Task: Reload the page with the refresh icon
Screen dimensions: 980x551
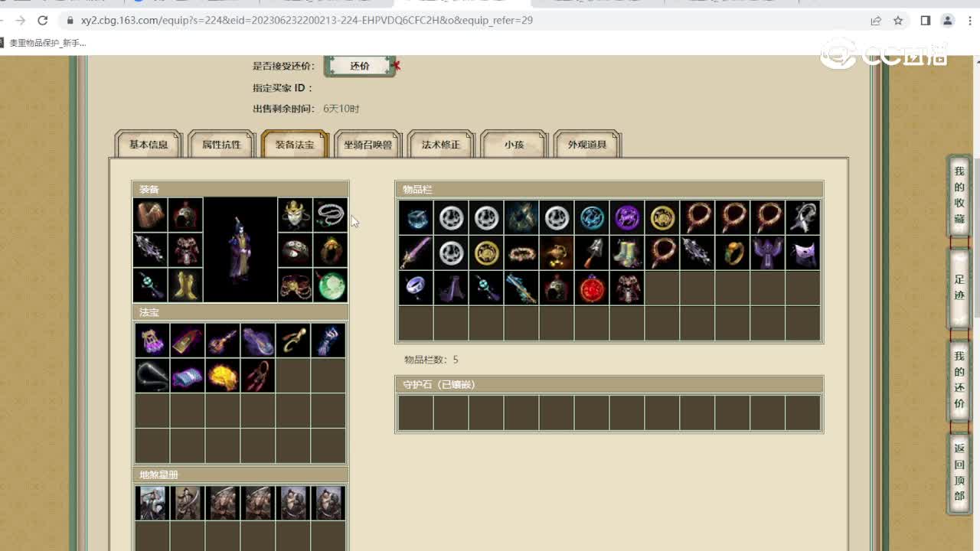Action: click(43, 21)
